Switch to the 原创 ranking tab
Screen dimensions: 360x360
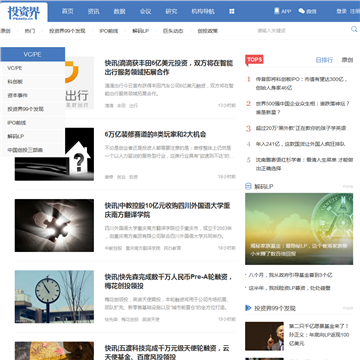pyautogui.click(x=347, y=60)
